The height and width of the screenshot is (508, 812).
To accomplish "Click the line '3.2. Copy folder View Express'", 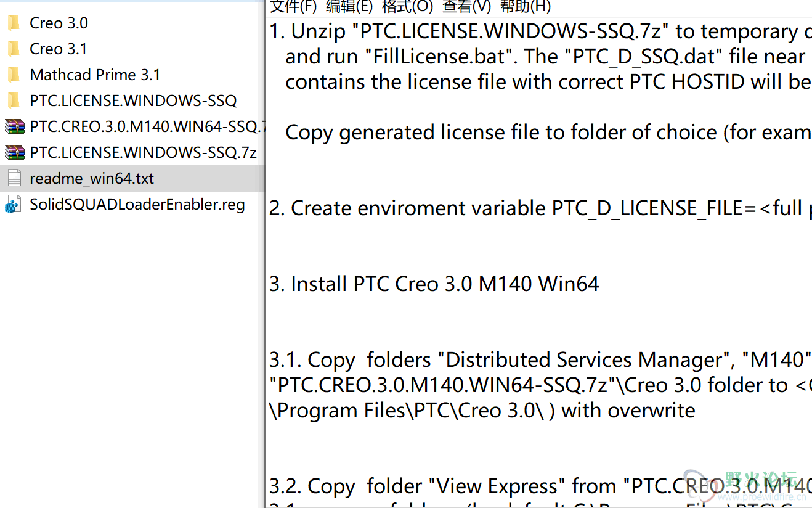I will point(540,486).
